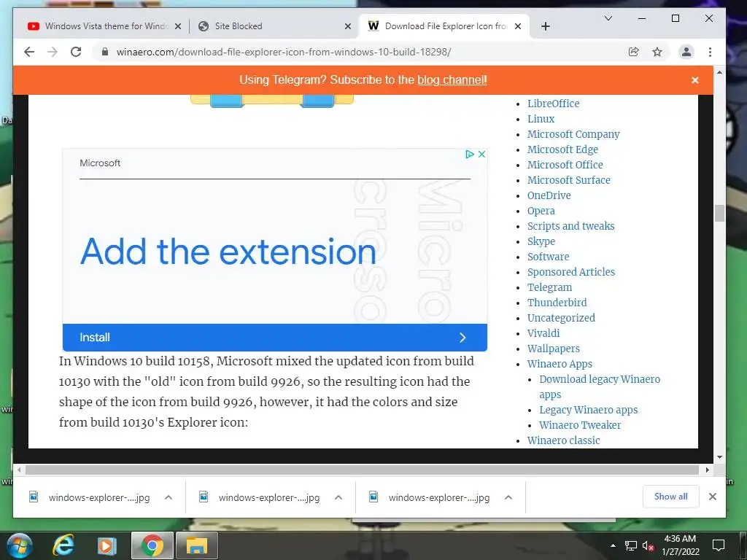
Task: Open the Vivaldi category
Action: (543, 333)
